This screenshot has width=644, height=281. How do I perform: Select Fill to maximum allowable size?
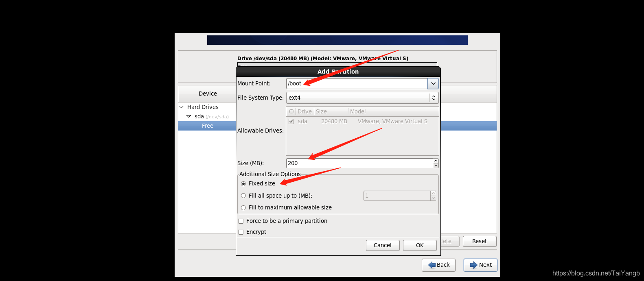[x=243, y=207]
